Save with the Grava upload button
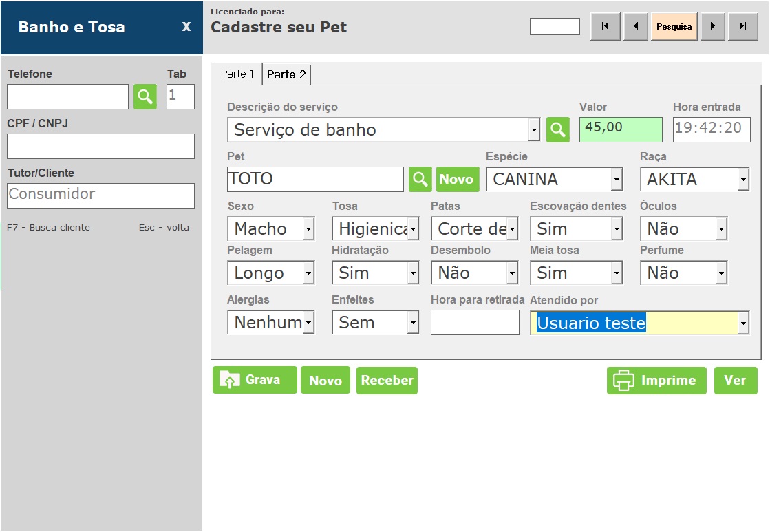 point(255,380)
